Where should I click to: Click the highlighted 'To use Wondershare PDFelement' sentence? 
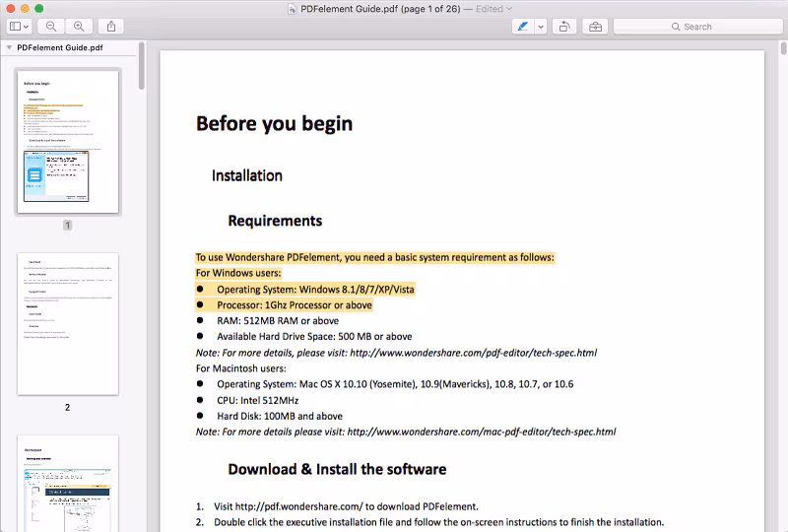pos(375,257)
